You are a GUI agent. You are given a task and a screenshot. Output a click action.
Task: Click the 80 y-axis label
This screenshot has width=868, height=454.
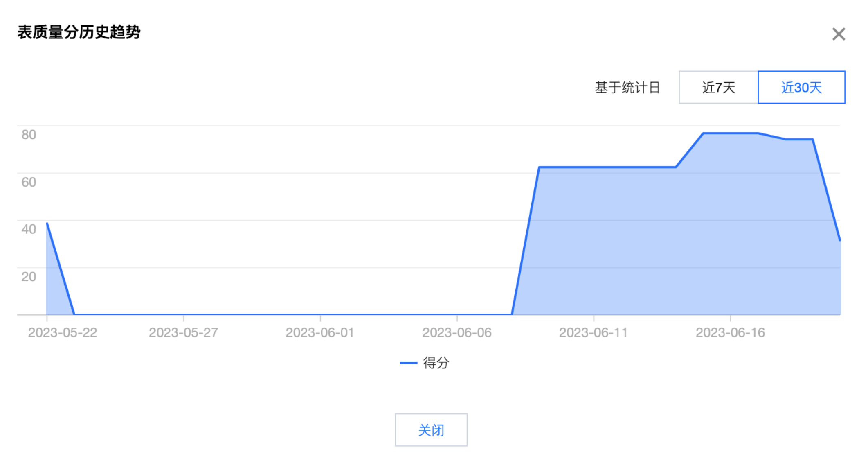pos(29,135)
